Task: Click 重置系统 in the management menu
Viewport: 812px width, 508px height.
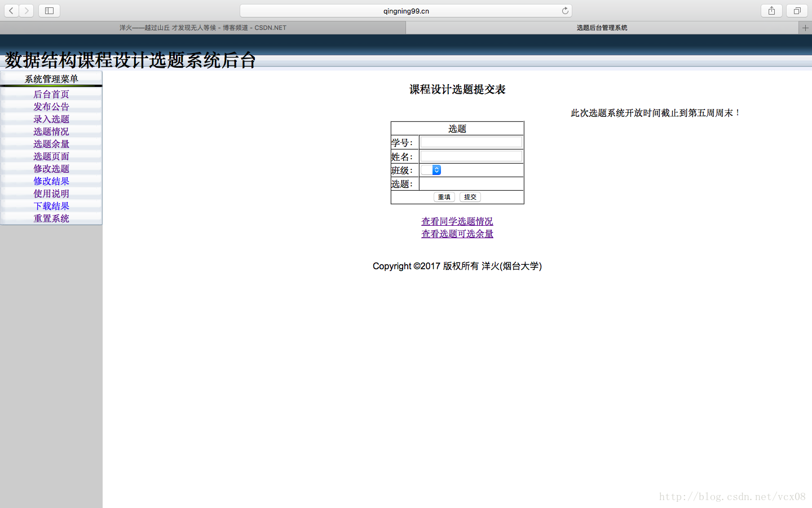Action: 51,218
